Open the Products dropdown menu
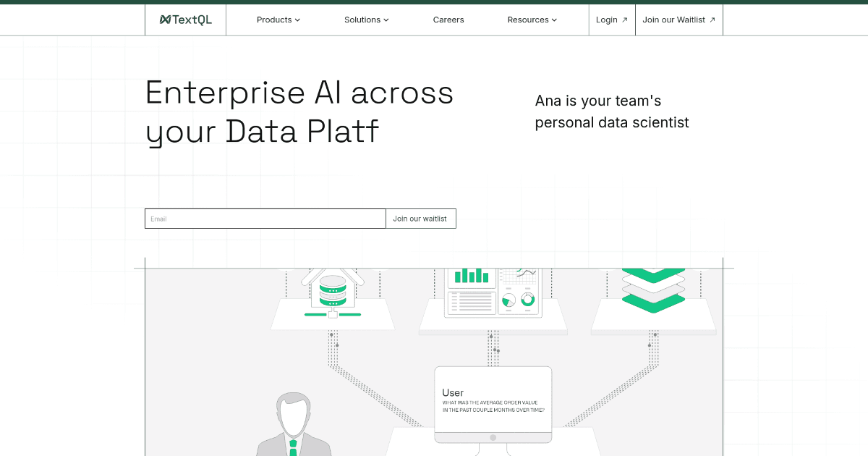This screenshot has height=456, width=868. [x=278, y=20]
